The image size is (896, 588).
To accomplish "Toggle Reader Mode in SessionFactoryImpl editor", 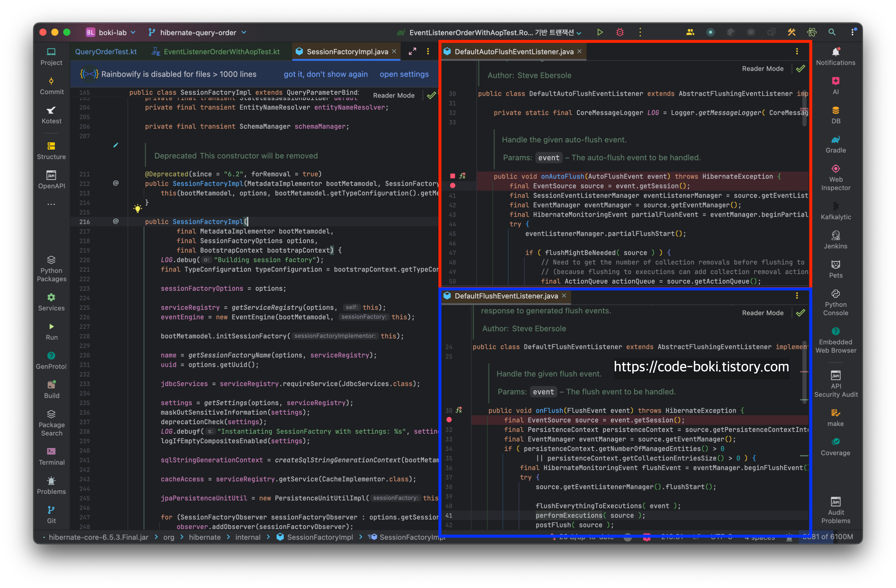I will 393,96.
